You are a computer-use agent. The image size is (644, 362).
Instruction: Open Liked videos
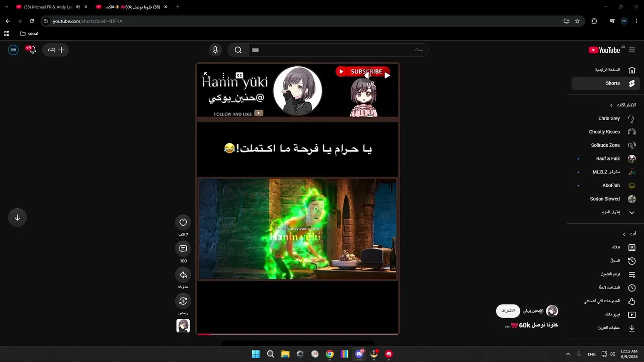[606, 301]
